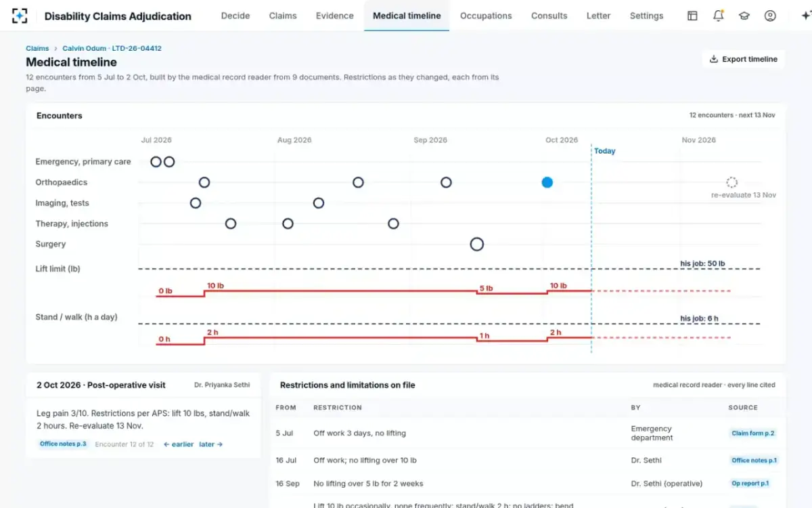Image resolution: width=812 pixels, height=508 pixels.
Task: Open the Calvin Odum LTD-26-04412 breadcrumb
Action: click(x=112, y=49)
